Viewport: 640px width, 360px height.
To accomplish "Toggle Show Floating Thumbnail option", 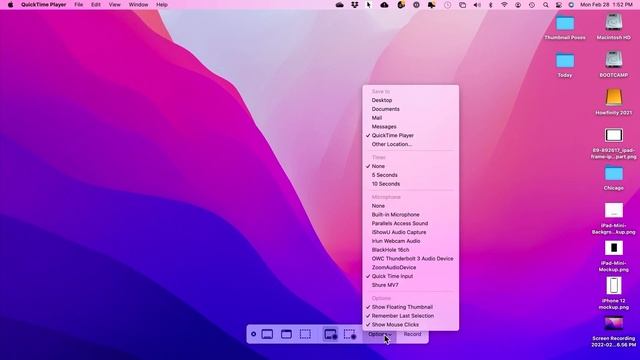I will pos(411,307).
